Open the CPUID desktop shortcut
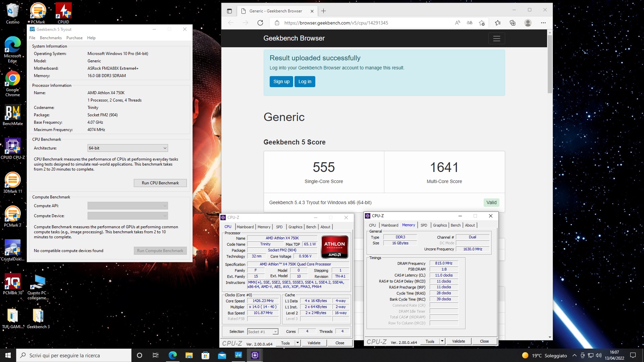644x362 pixels. (x=63, y=13)
